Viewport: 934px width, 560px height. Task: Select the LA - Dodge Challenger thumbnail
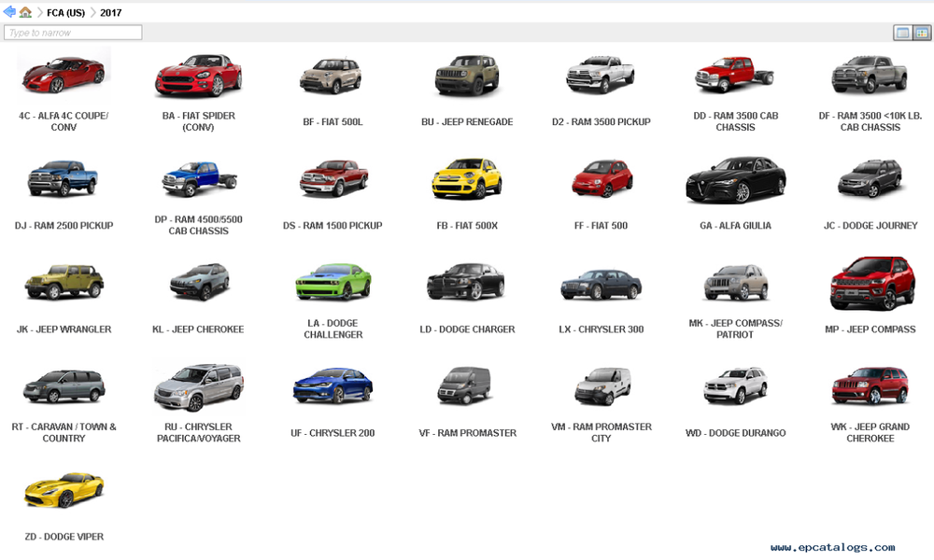tap(332, 283)
